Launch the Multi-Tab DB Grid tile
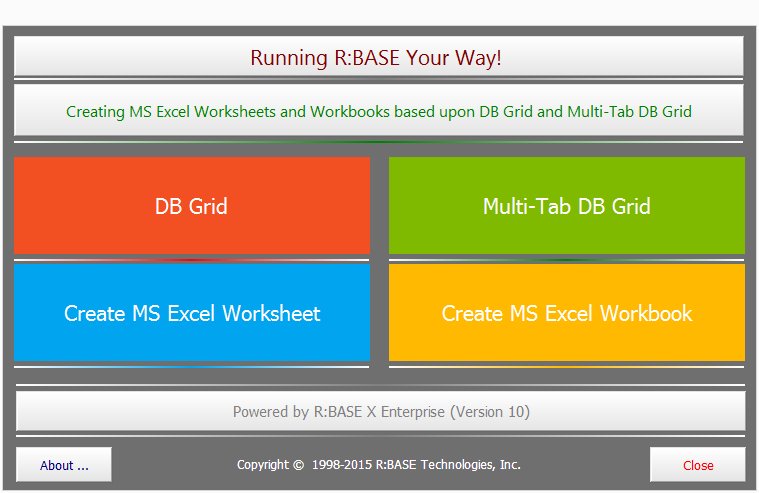Viewport: 759px width, 493px height. click(x=566, y=206)
